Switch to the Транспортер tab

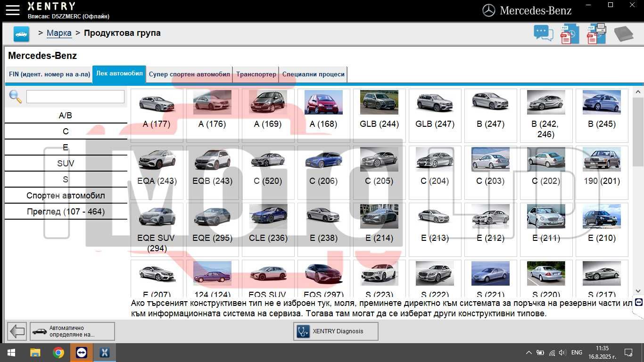256,74
